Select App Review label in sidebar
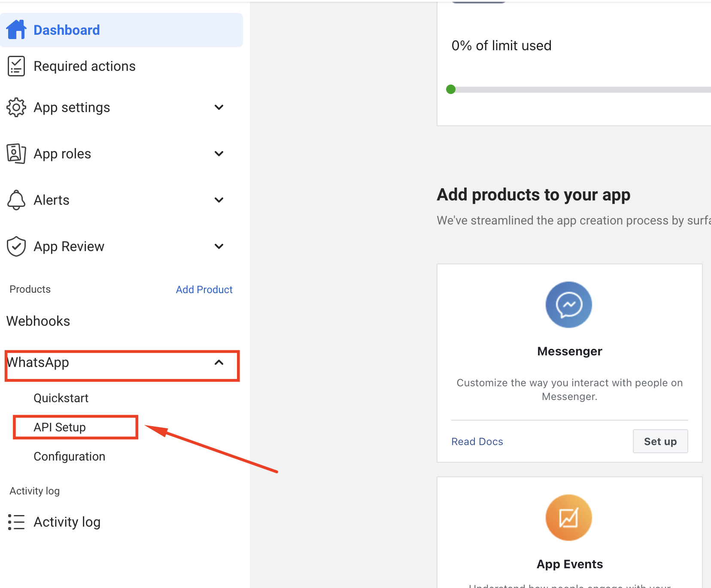This screenshot has height=588, width=711. [69, 246]
